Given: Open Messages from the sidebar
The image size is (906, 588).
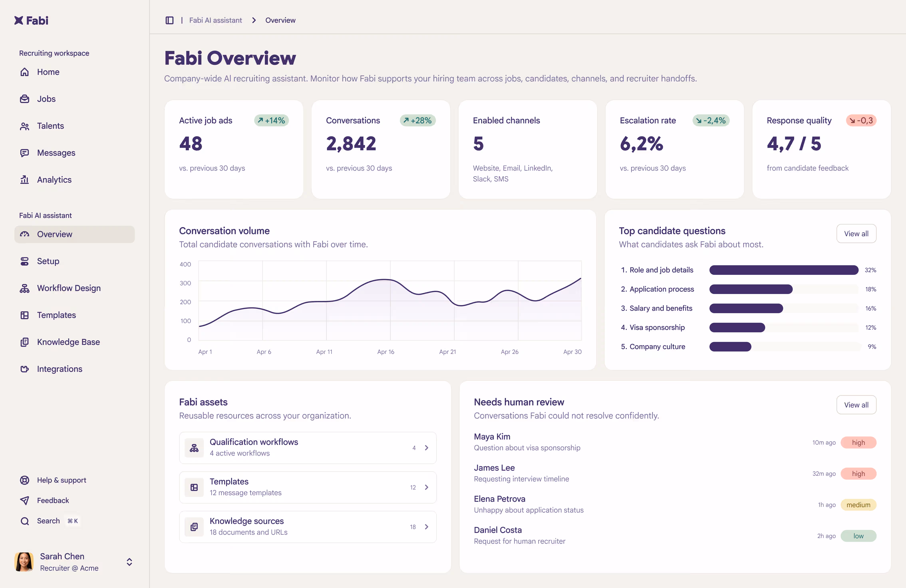Looking at the screenshot, I should pyautogui.click(x=75, y=153).
